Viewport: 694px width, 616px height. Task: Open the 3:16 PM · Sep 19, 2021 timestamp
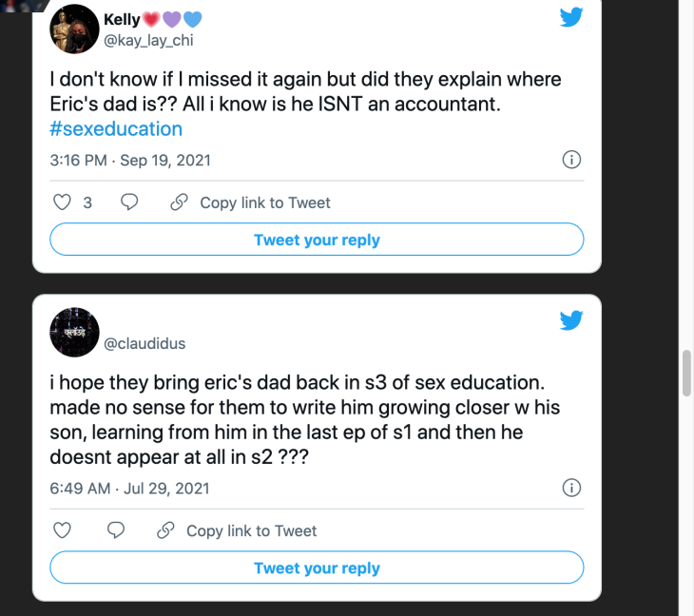tap(130, 160)
